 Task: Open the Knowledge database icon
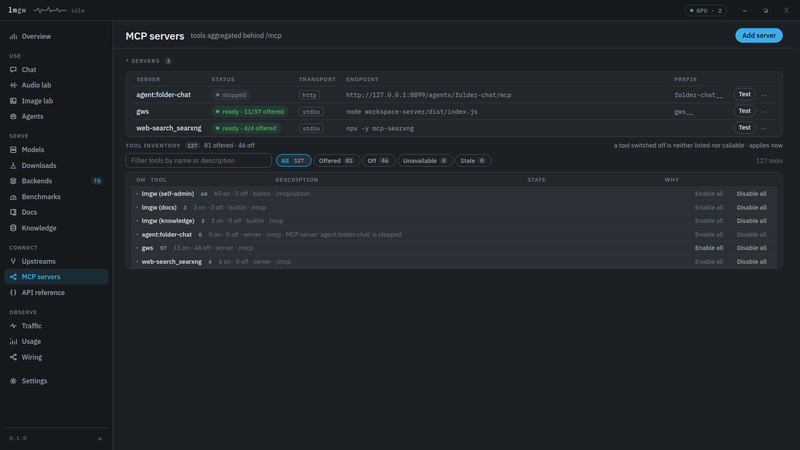click(x=13, y=228)
